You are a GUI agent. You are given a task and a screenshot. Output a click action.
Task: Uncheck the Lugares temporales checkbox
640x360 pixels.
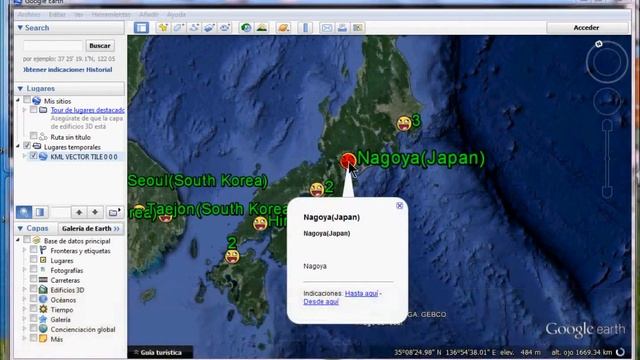[x=27, y=146]
